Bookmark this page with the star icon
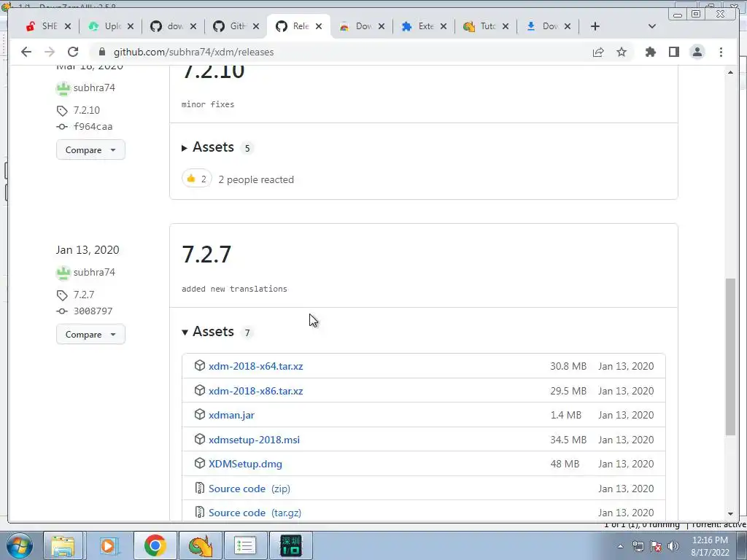This screenshot has width=747, height=560. (x=622, y=52)
